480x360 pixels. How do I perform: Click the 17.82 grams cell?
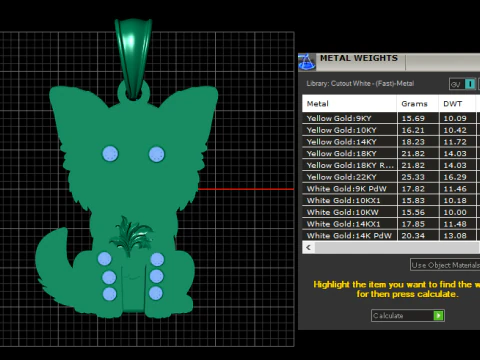click(418, 189)
